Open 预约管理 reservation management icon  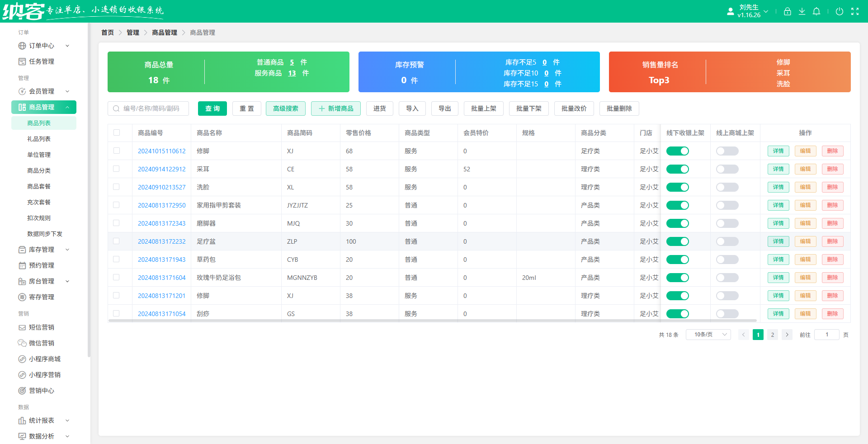coord(22,265)
